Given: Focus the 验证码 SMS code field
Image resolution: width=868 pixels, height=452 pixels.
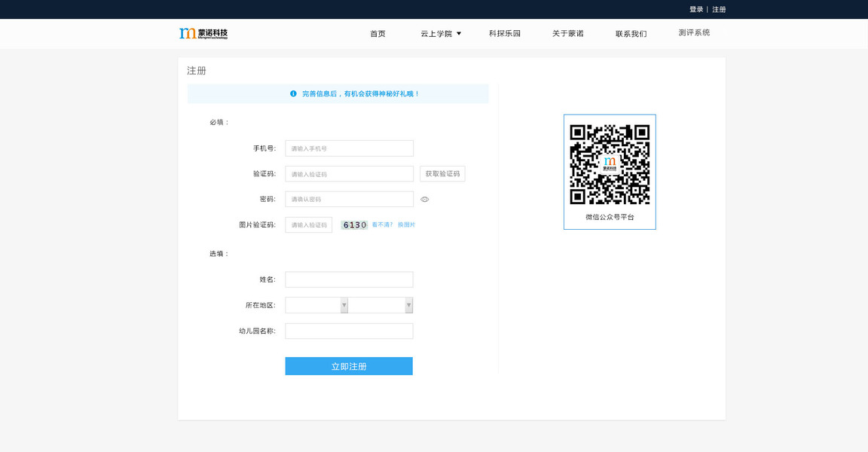Looking at the screenshot, I should tap(350, 174).
